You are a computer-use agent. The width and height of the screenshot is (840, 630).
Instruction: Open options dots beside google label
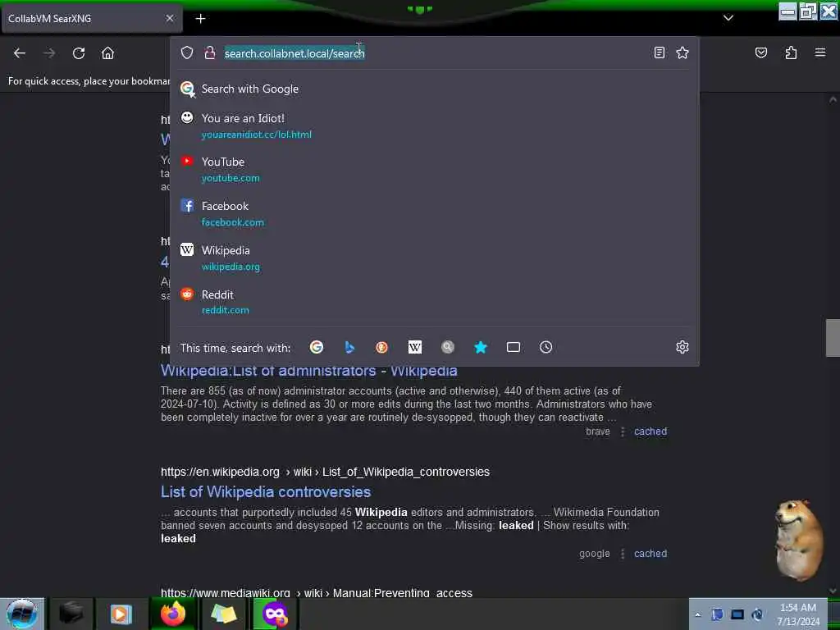pyautogui.click(x=623, y=554)
